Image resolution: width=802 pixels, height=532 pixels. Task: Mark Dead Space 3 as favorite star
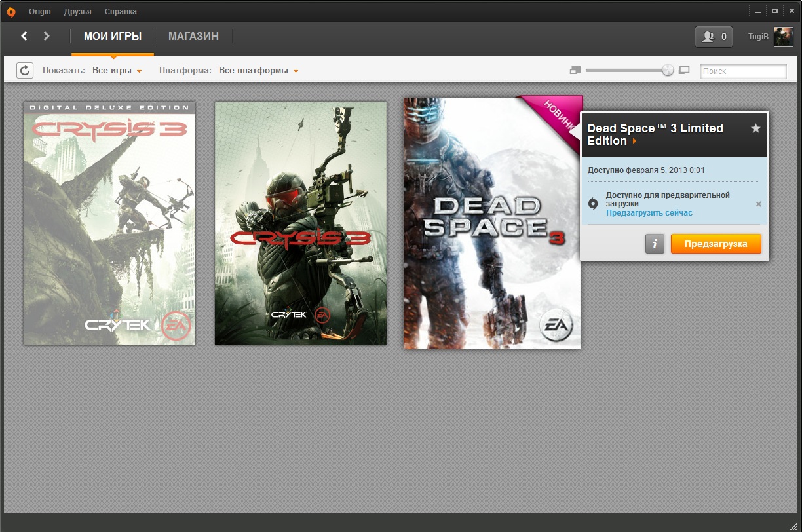coord(755,128)
